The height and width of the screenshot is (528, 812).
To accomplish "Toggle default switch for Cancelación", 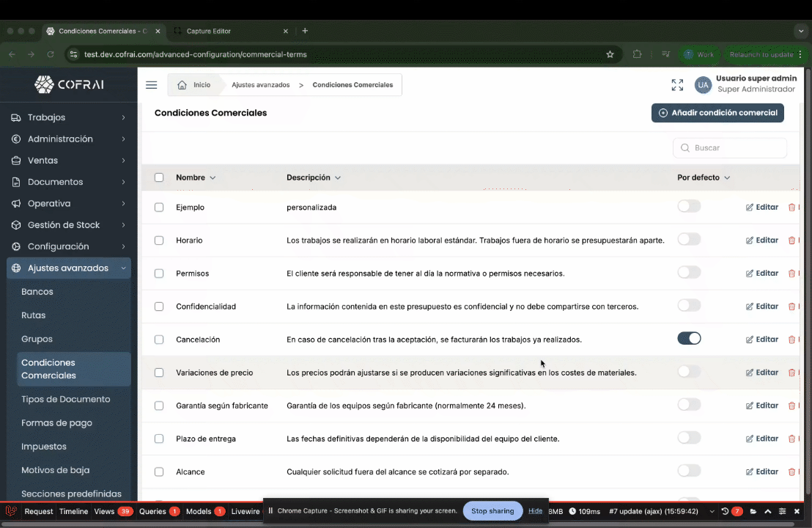I will [x=689, y=338].
